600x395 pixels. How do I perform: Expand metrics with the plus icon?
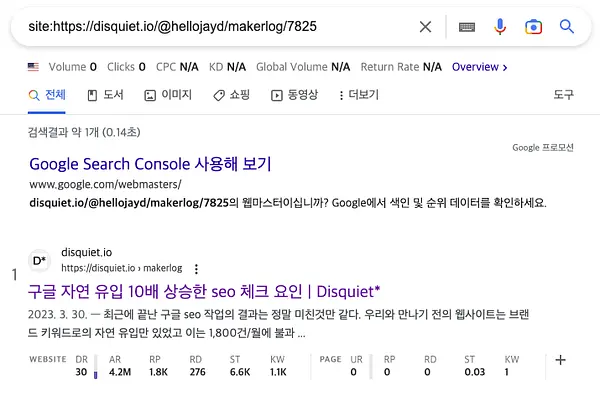point(561,360)
